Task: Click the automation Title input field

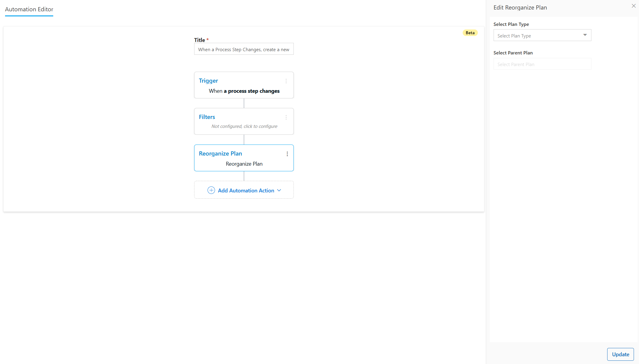Action: click(x=244, y=49)
